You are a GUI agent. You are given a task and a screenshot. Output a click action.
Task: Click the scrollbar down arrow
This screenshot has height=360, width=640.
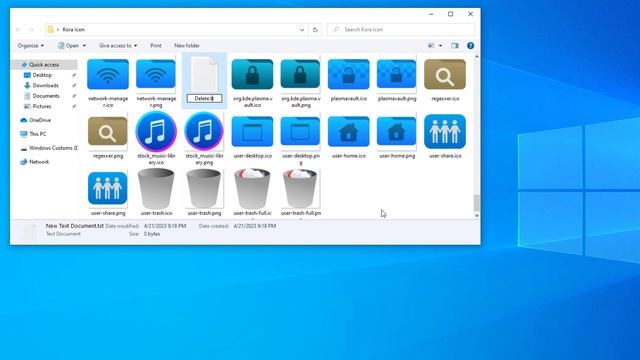(x=476, y=216)
